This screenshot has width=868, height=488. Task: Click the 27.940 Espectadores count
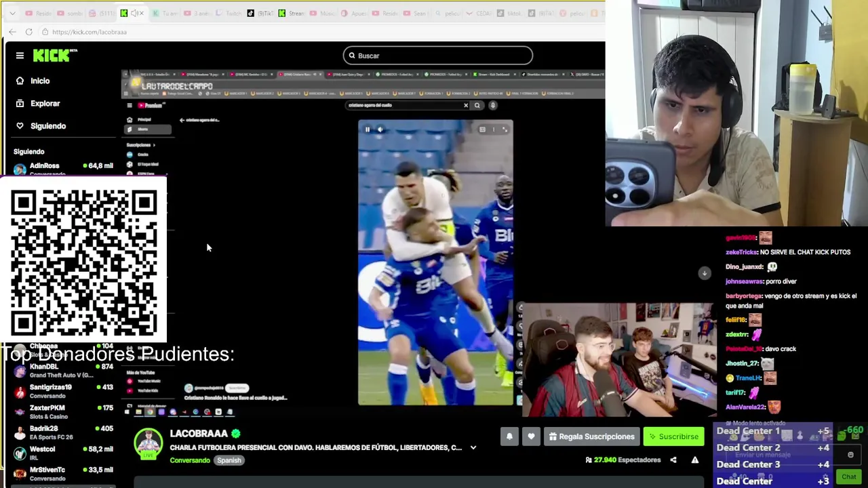[623, 460]
